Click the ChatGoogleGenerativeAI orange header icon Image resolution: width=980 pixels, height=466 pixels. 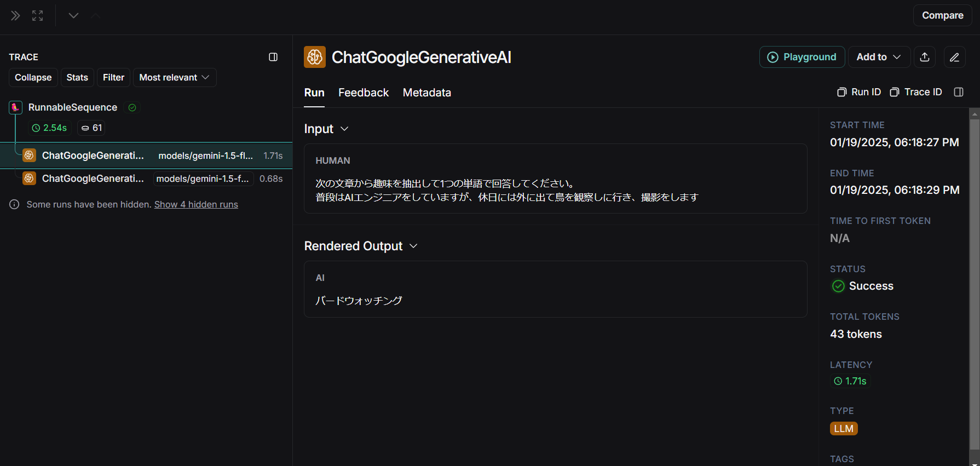(315, 57)
